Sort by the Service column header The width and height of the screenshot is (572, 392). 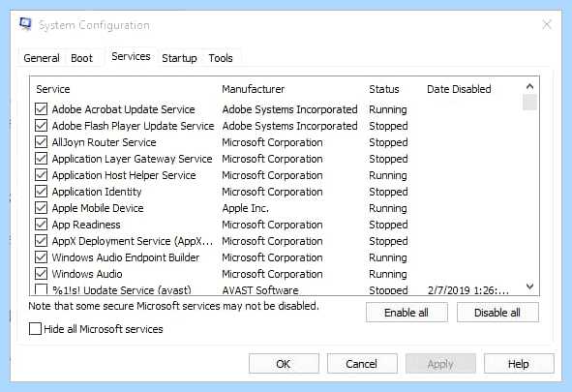53,89
